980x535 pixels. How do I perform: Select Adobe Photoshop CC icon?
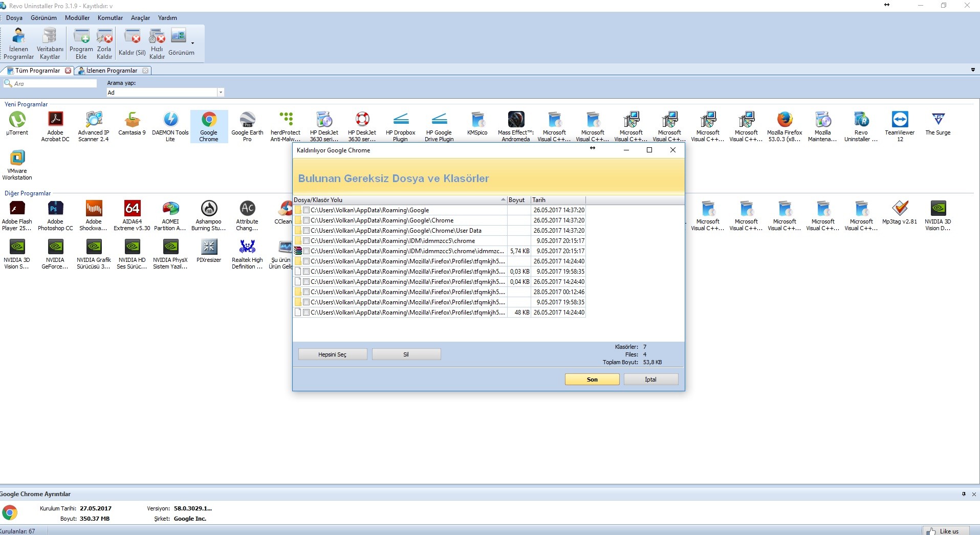click(x=55, y=215)
